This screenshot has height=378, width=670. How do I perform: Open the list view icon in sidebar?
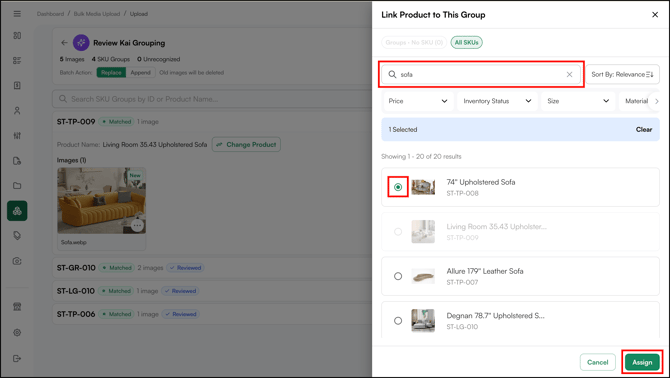(17, 60)
